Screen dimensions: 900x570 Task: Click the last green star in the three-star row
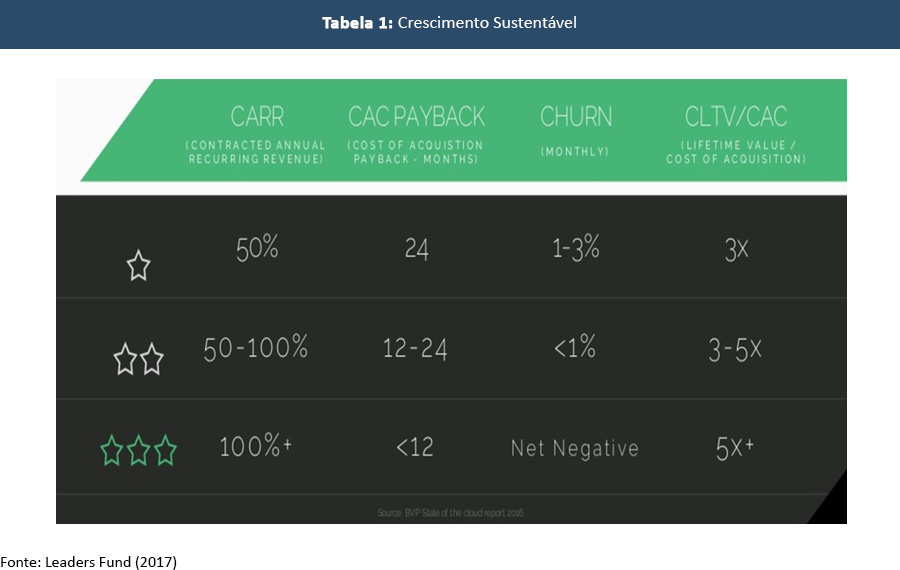tap(166, 451)
